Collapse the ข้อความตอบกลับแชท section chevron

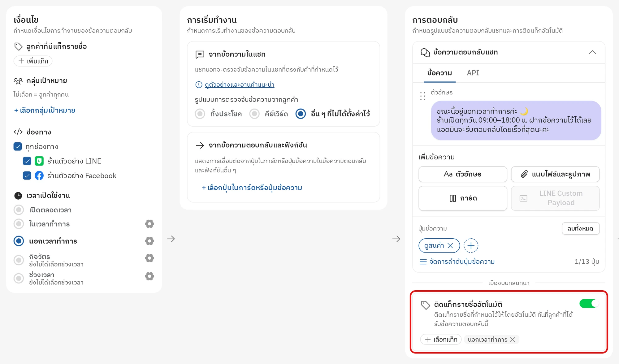(592, 52)
